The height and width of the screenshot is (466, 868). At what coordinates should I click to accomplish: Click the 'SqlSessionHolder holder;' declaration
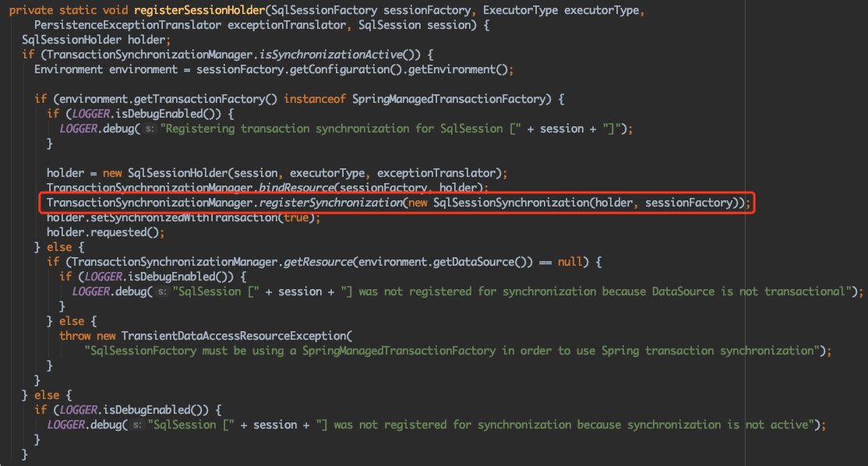pos(97,40)
